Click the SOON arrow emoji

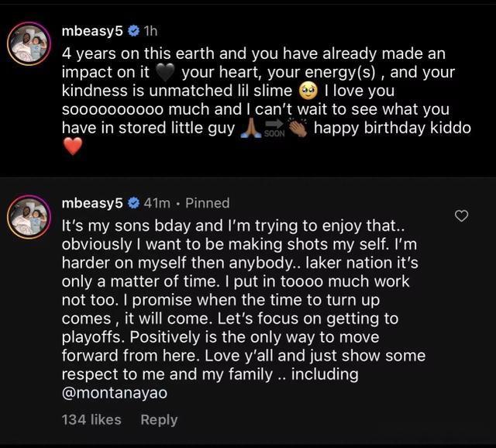point(274,129)
